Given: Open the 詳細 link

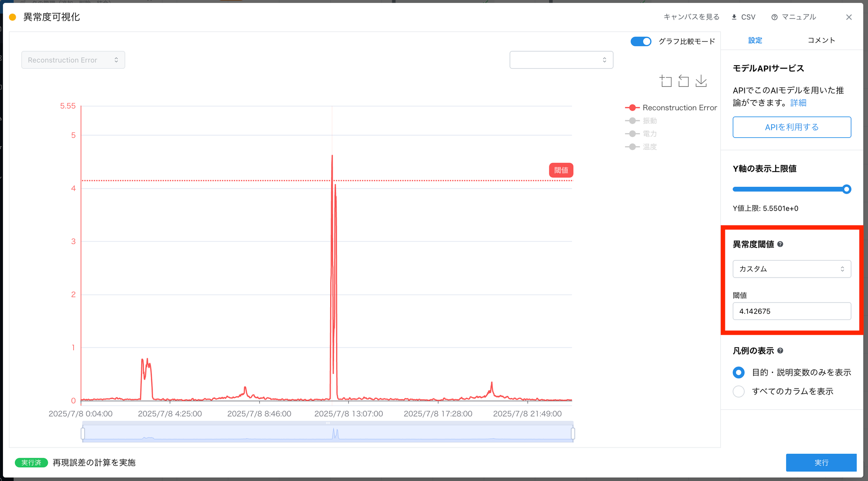Looking at the screenshot, I should (x=798, y=103).
